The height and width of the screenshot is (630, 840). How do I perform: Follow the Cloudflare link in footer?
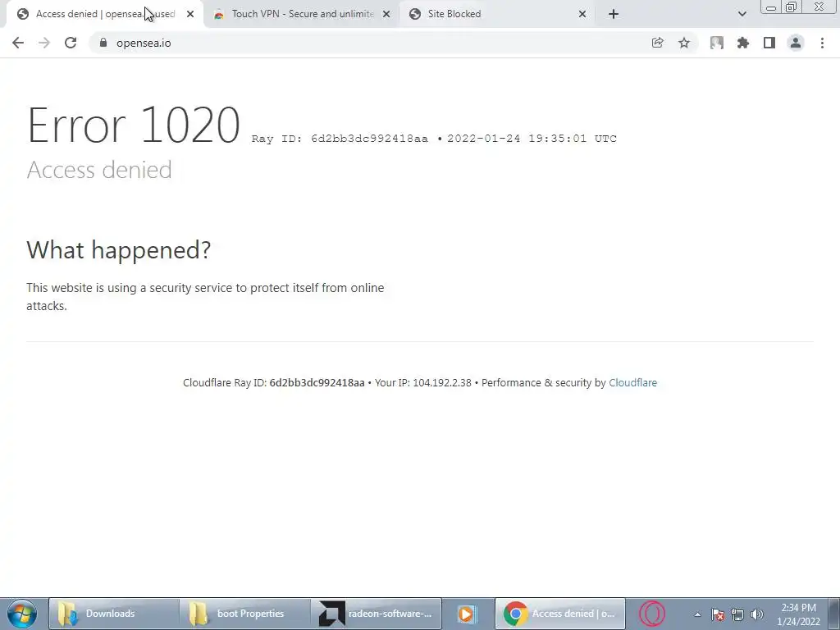pyautogui.click(x=632, y=382)
